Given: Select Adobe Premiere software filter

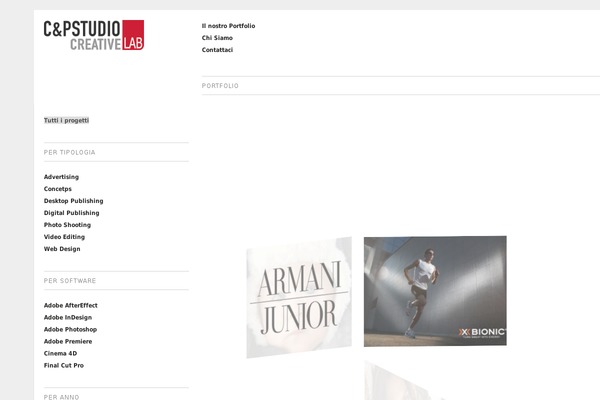Looking at the screenshot, I should [x=68, y=341].
